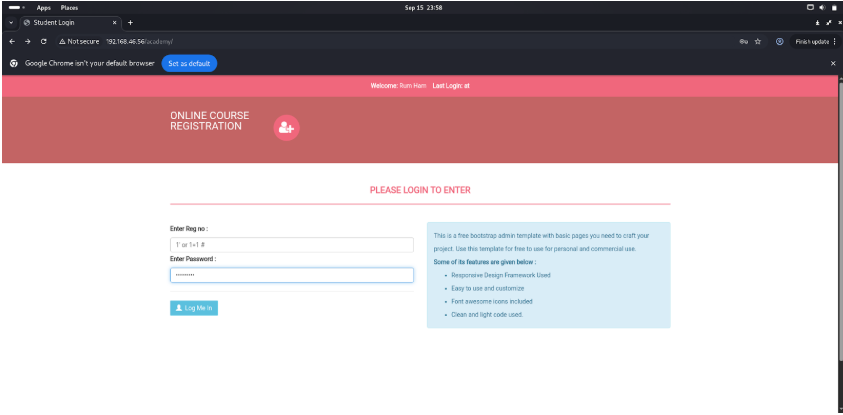Click the Activities workspace indicator

[x=17, y=8]
